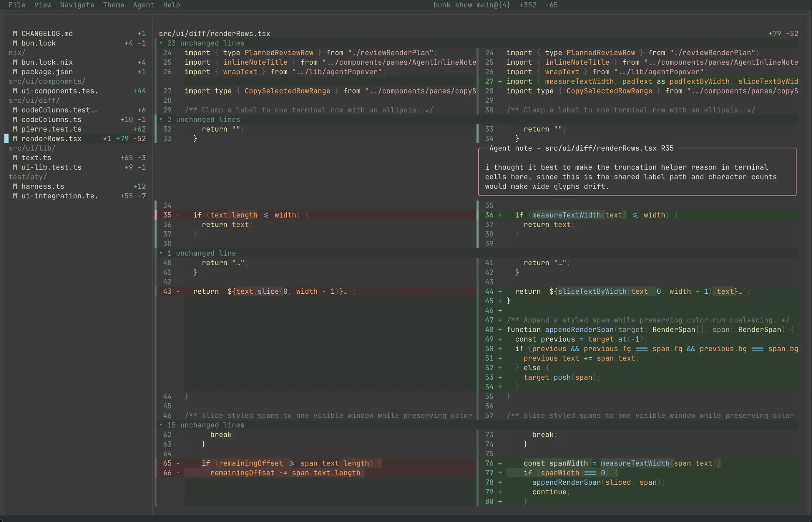This screenshot has height=522, width=812.
Task: Click added line 27 measureTextWidth import
Action: [x=639, y=81]
